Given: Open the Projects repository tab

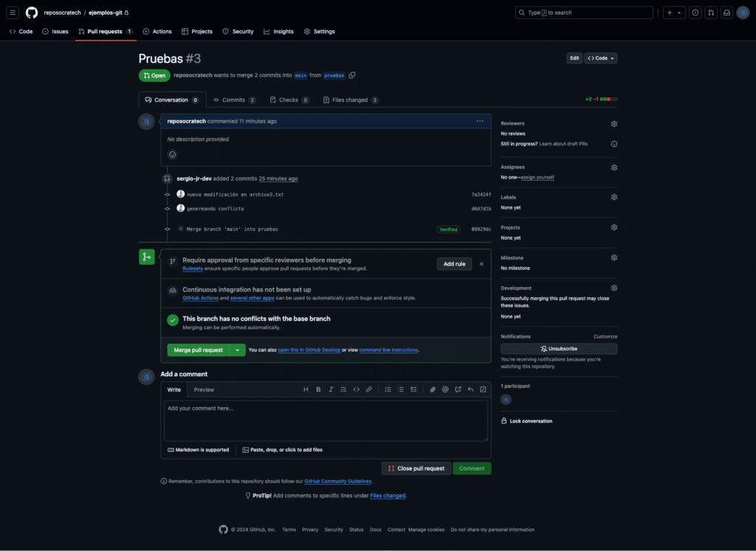Looking at the screenshot, I should click(x=196, y=31).
